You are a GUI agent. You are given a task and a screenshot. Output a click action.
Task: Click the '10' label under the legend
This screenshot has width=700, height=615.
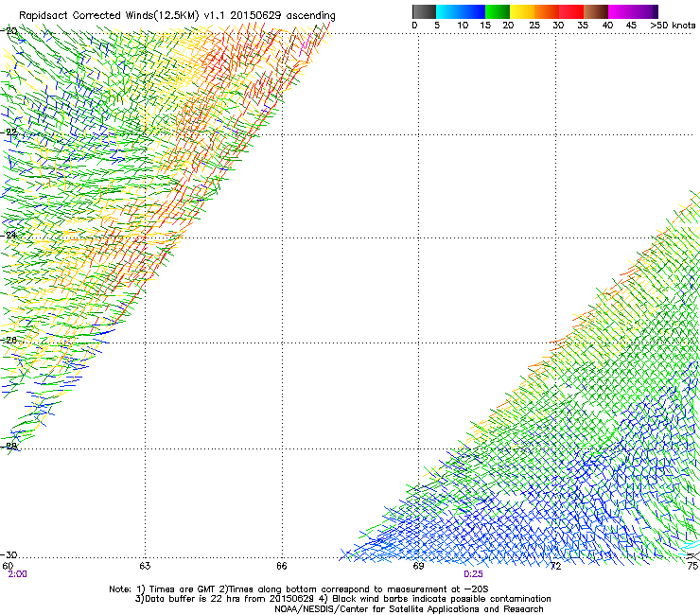pos(463,26)
